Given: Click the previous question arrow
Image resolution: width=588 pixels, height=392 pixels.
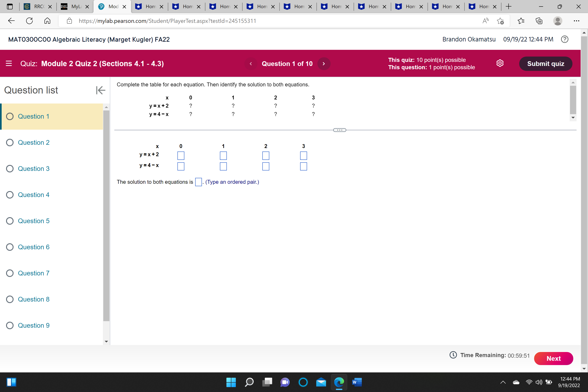Looking at the screenshot, I should 251,63.
